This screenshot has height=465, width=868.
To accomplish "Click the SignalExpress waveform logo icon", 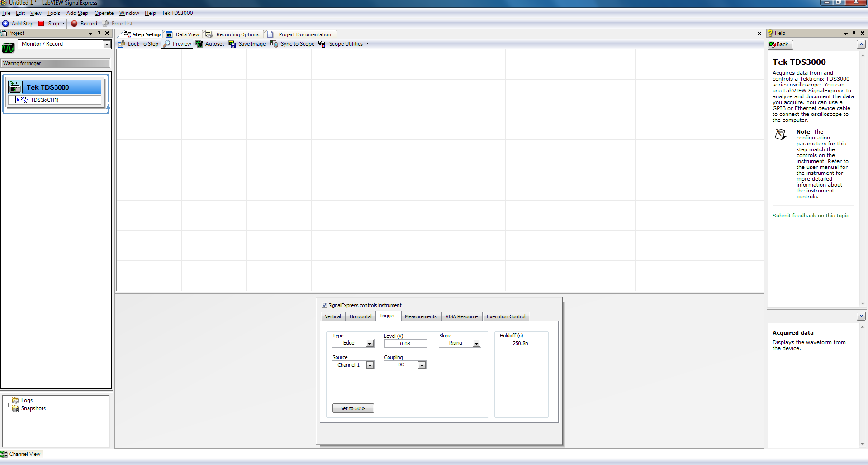I will pos(8,48).
